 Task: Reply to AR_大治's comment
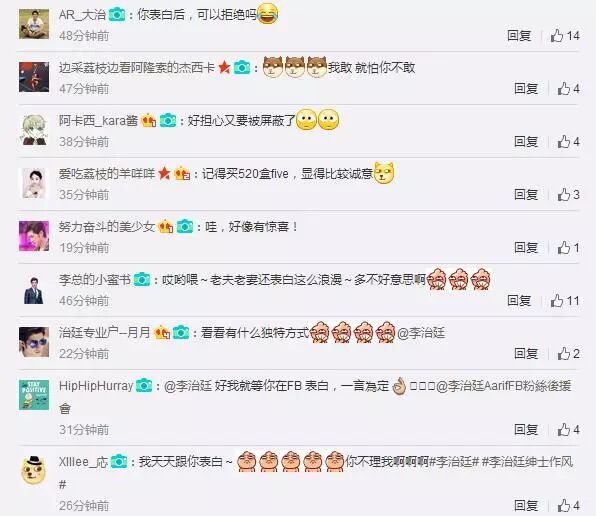pos(519,36)
